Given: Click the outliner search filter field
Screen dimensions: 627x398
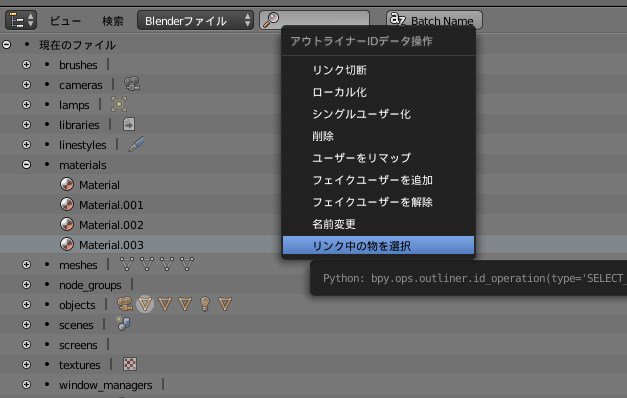Looking at the screenshot, I should click(314, 19).
